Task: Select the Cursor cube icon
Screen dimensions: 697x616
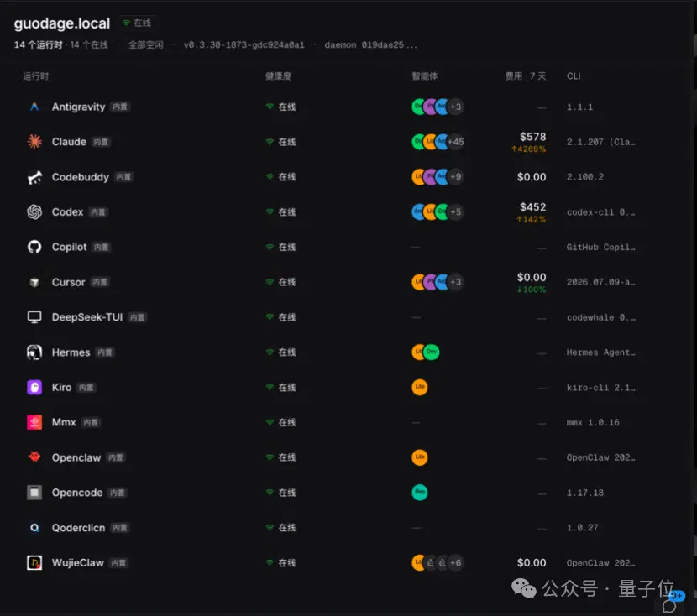Action: click(x=34, y=282)
